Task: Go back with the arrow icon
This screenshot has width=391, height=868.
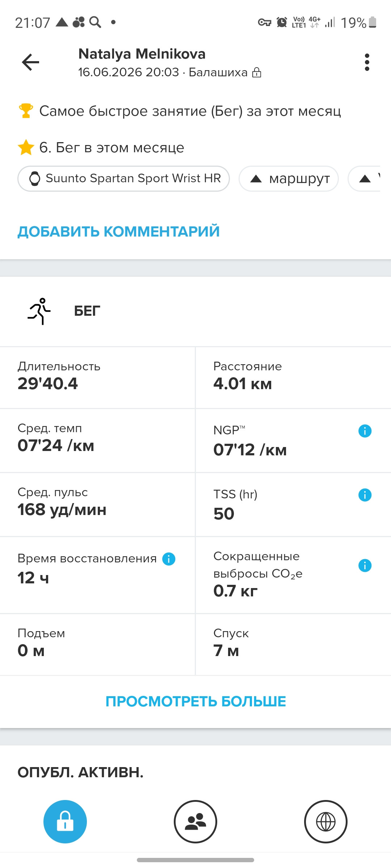Action: pyautogui.click(x=30, y=62)
